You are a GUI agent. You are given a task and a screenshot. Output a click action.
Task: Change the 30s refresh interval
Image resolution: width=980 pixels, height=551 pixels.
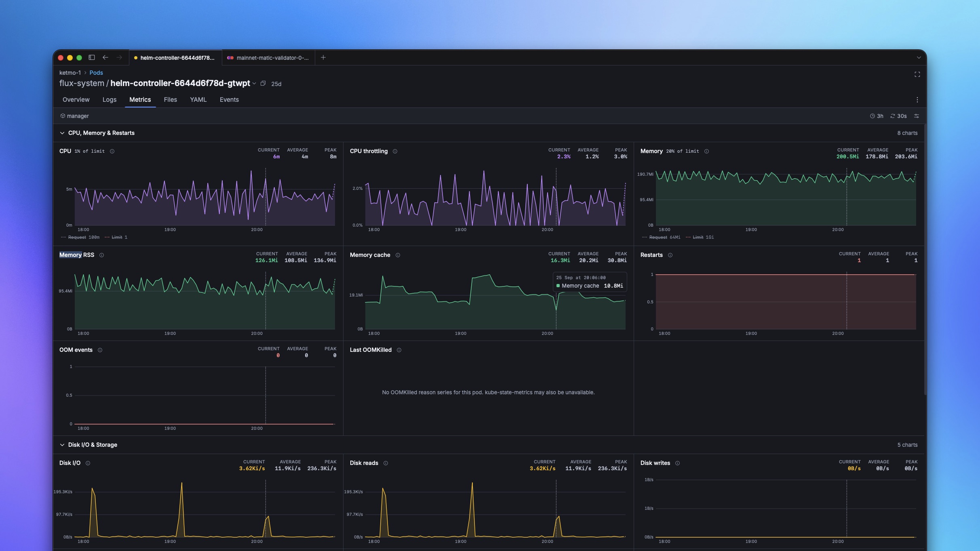click(899, 116)
